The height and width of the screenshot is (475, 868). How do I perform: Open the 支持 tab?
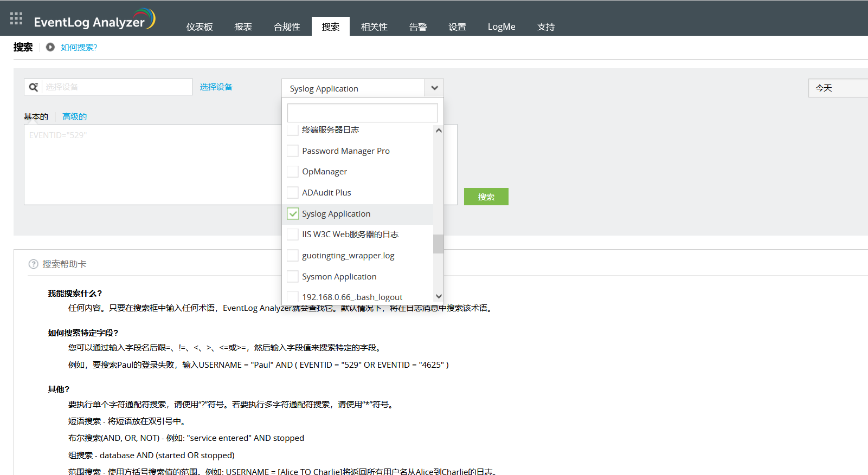(x=546, y=27)
